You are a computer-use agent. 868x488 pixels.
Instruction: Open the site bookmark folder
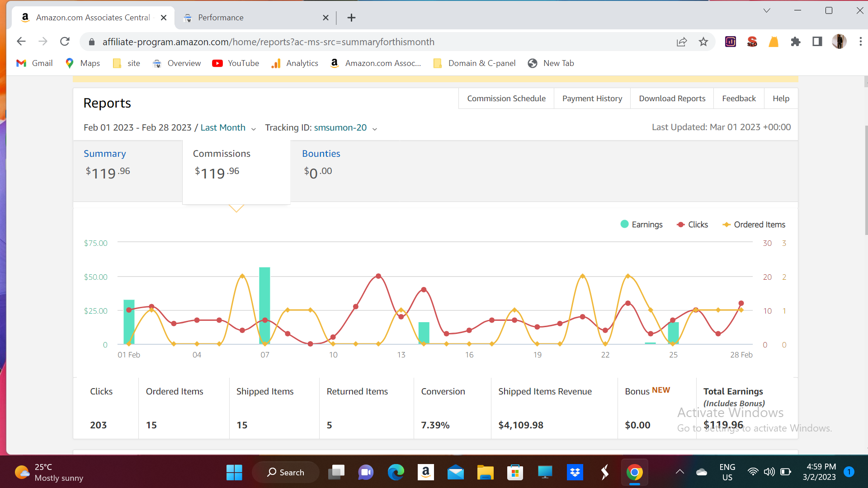[127, 63]
